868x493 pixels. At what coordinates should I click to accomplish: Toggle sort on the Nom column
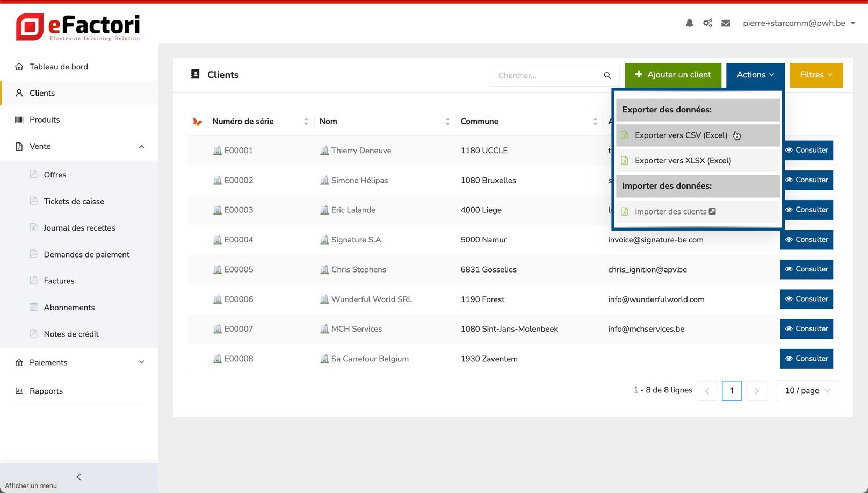pos(447,122)
